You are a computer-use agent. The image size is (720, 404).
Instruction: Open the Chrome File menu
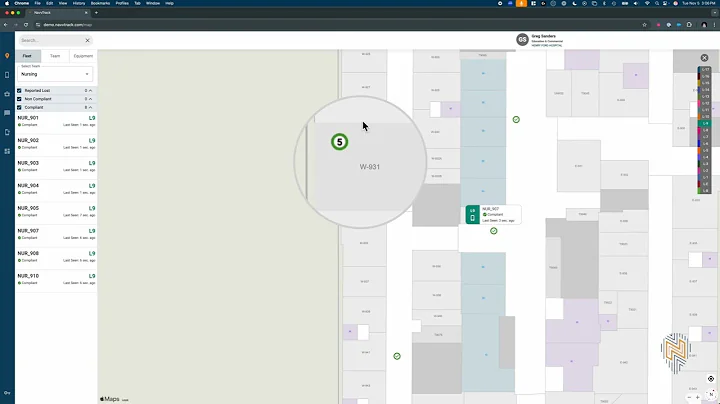click(x=38, y=3)
